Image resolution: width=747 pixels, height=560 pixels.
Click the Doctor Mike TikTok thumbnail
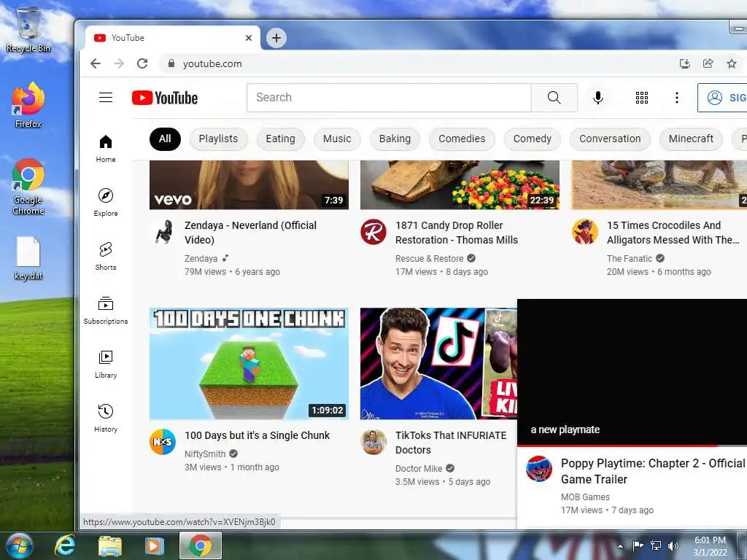[438, 364]
